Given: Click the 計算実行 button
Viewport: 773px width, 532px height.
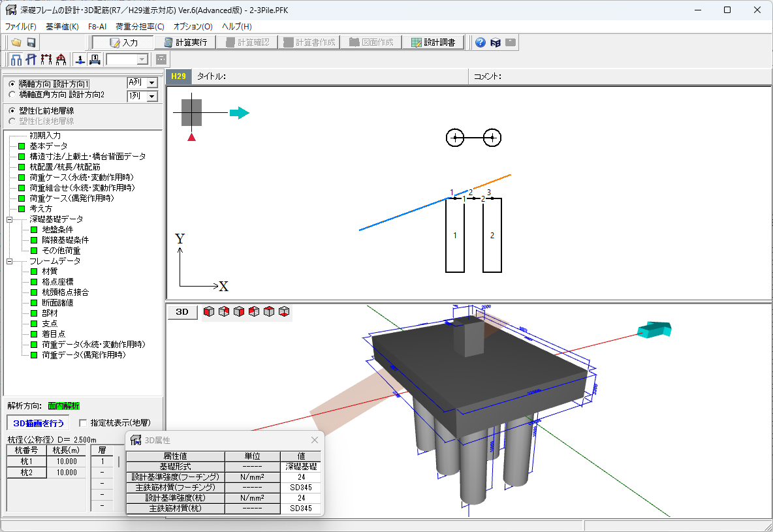Looking at the screenshot, I should 186,42.
